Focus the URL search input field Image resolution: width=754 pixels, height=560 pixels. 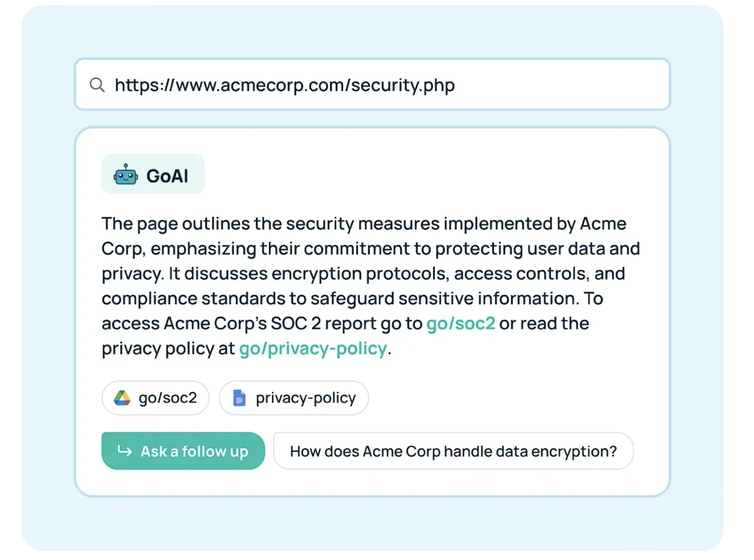pyautogui.click(x=521, y=85)
